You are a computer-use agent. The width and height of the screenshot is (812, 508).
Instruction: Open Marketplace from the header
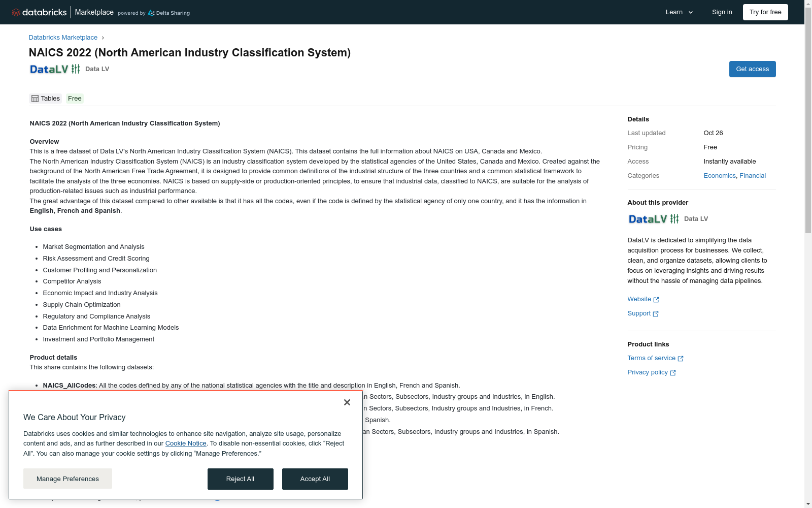click(x=94, y=12)
